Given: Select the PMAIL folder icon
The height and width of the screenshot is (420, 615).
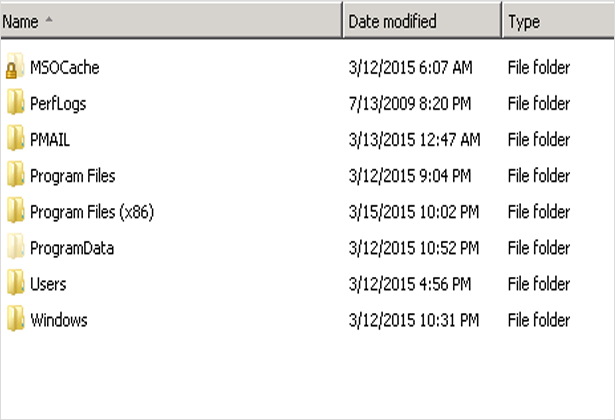Looking at the screenshot, I should [15, 138].
